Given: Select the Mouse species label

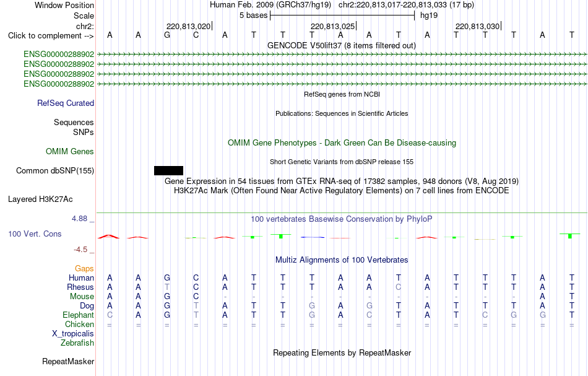Looking at the screenshot, I should click(82, 297).
